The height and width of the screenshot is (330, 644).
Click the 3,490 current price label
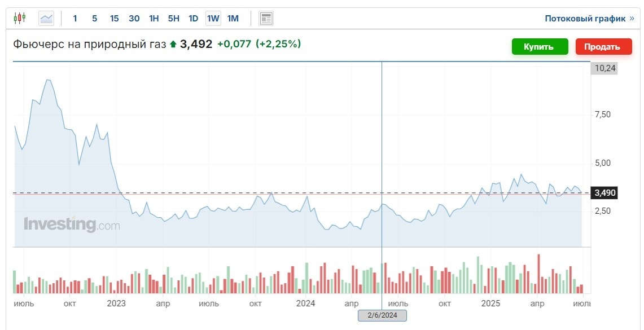pos(604,193)
